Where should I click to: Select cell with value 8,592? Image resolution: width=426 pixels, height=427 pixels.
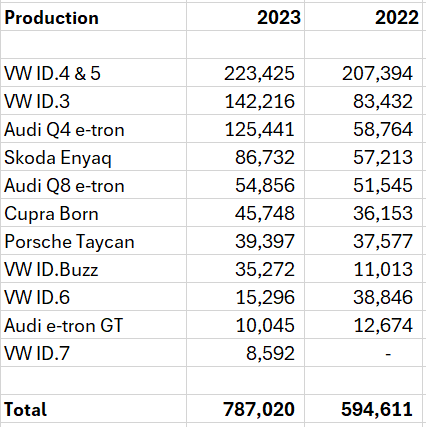tap(245, 353)
